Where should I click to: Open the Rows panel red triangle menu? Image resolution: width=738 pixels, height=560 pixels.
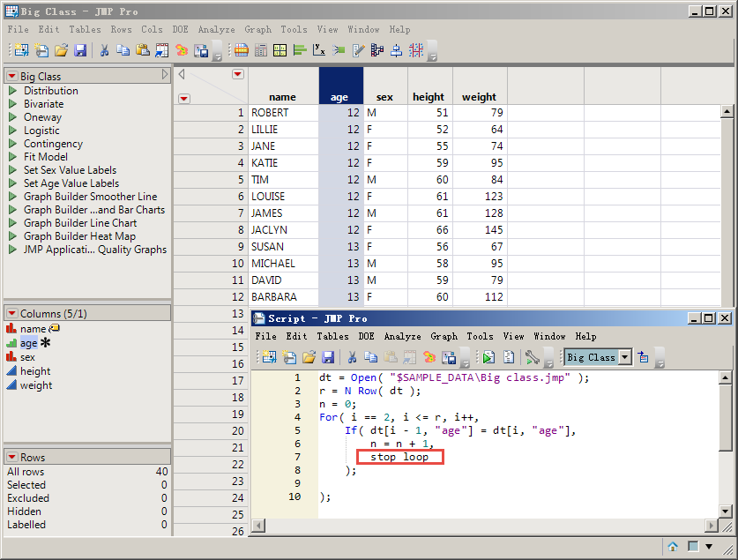tap(12, 458)
